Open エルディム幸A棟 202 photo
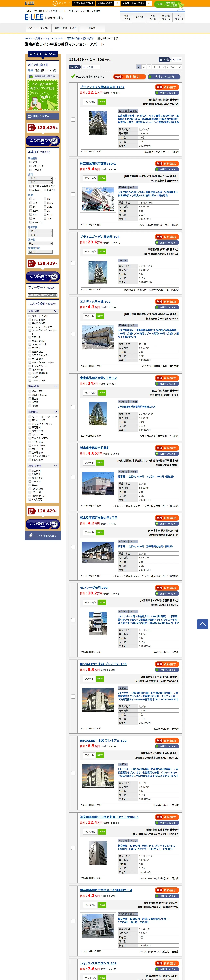Screen dimensions: 210x980 click(98, 337)
